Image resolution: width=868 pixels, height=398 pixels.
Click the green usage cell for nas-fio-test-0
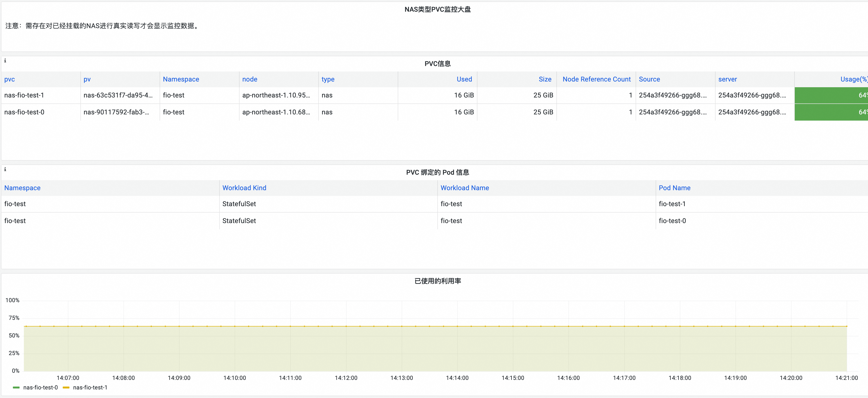pos(831,112)
